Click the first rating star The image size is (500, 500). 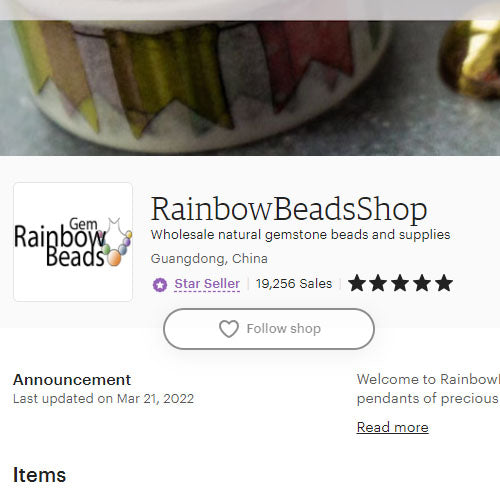(357, 283)
